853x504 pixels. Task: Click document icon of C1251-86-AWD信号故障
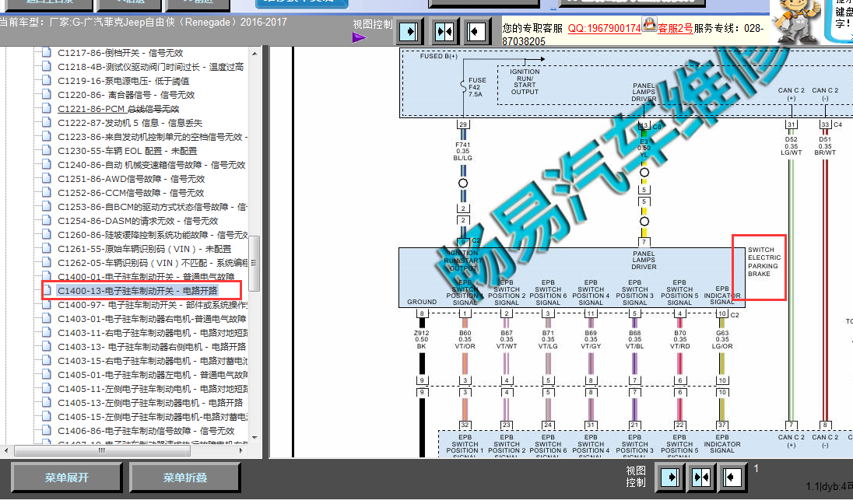coord(47,178)
